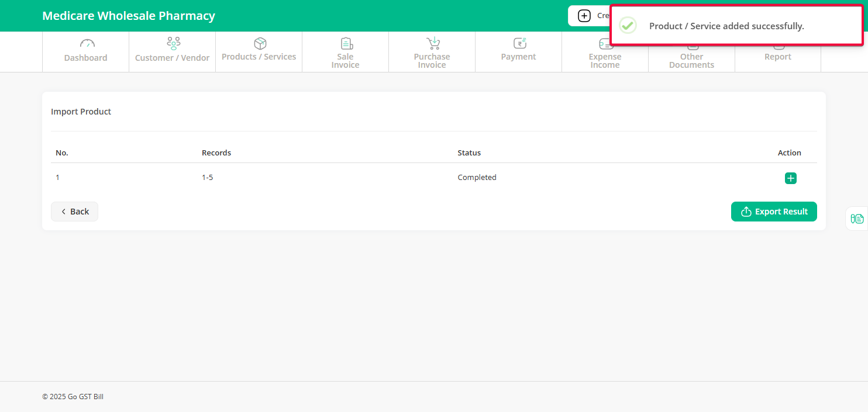Click the 'Action' column header
The image size is (868, 412).
tap(790, 153)
